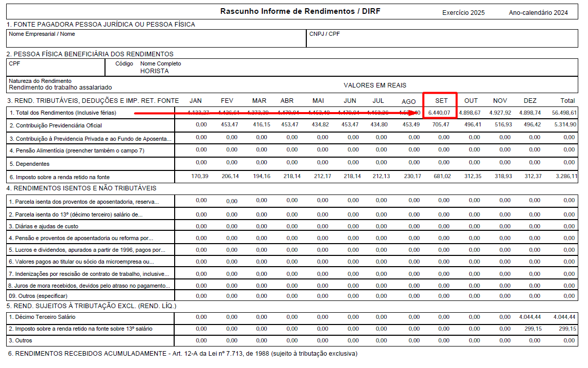Select the OUT value '4.898,67'

click(470, 113)
